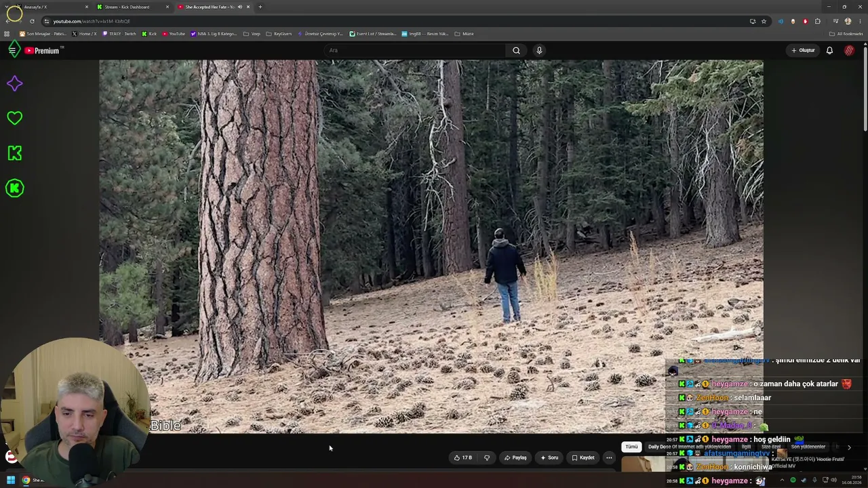Screen dimensions: 868x488
Task: Open Chrome from the taskbar
Action: [x=26, y=481]
